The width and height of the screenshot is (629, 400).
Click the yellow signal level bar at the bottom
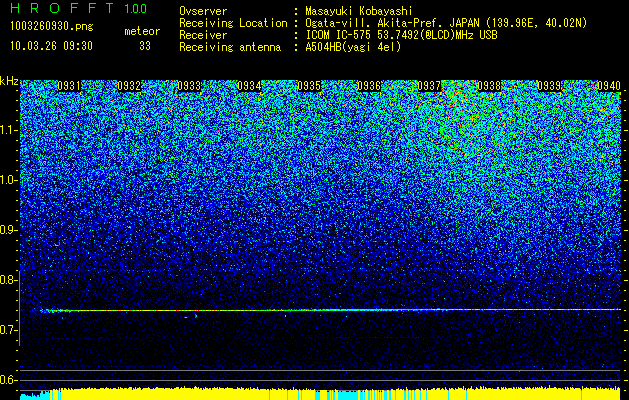tap(335, 394)
